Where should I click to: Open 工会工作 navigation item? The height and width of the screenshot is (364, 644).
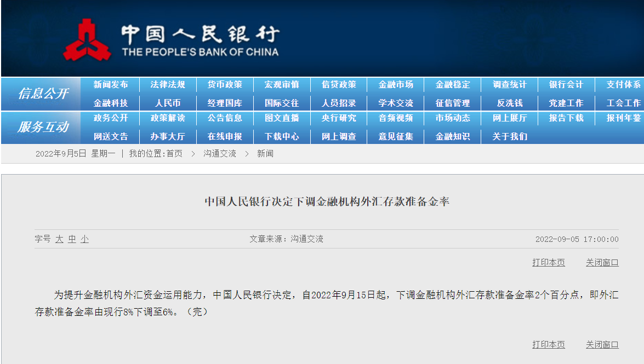[x=624, y=103]
